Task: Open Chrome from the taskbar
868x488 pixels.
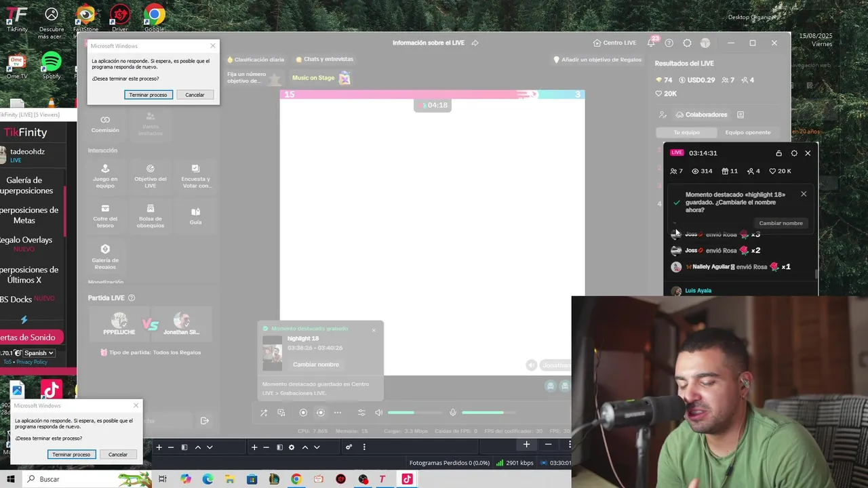Action: click(296, 479)
